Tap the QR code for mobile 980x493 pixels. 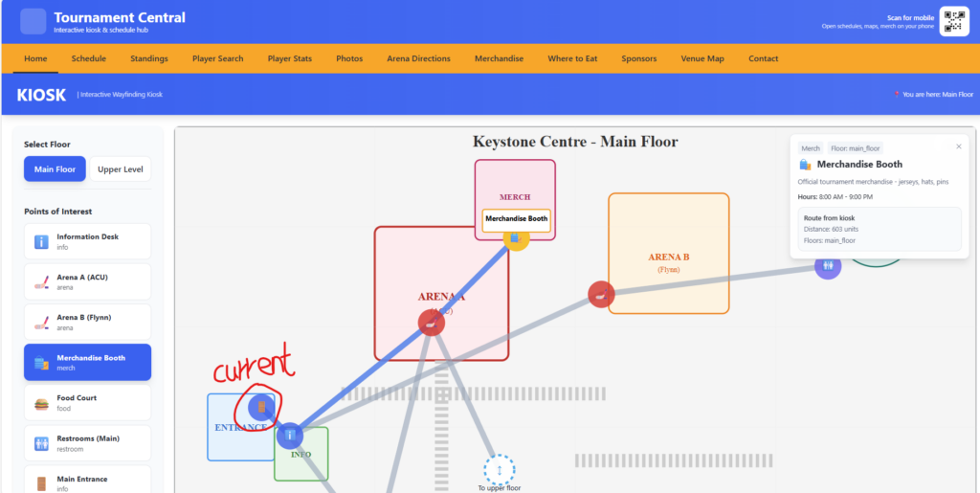tap(954, 21)
